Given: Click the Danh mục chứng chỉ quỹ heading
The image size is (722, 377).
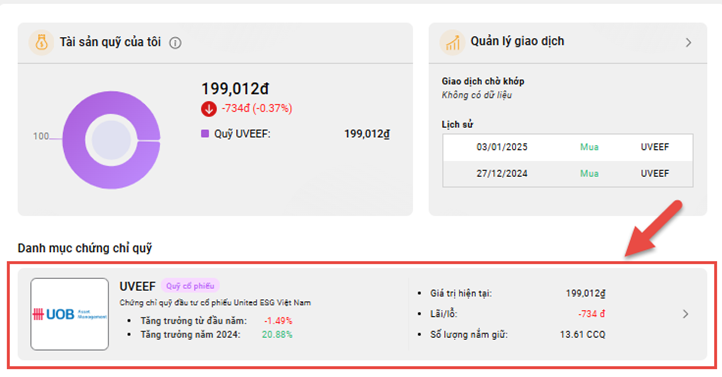Looking at the screenshot, I should (85, 248).
